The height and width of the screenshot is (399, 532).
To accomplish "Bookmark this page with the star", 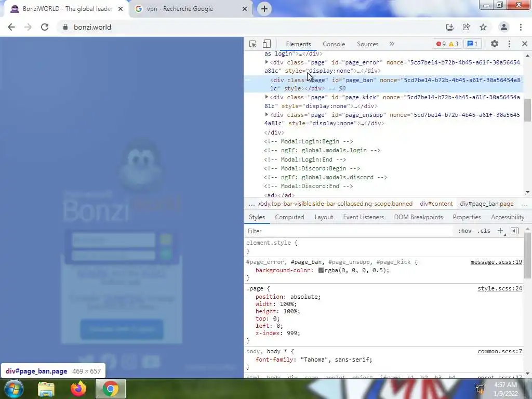I will [483, 27].
